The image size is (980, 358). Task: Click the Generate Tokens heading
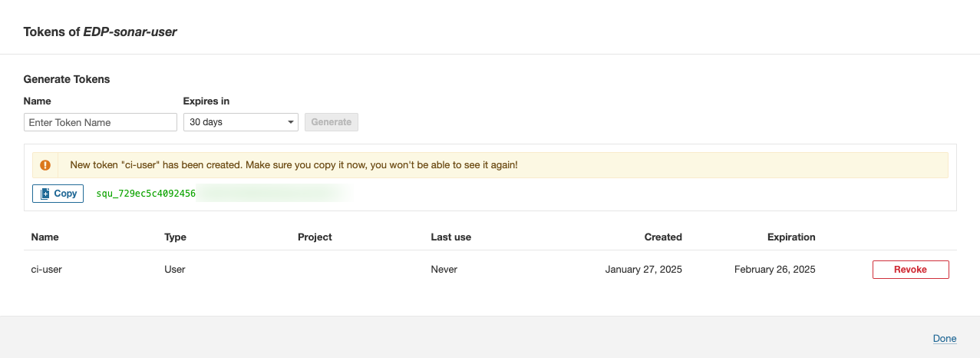[x=67, y=79]
